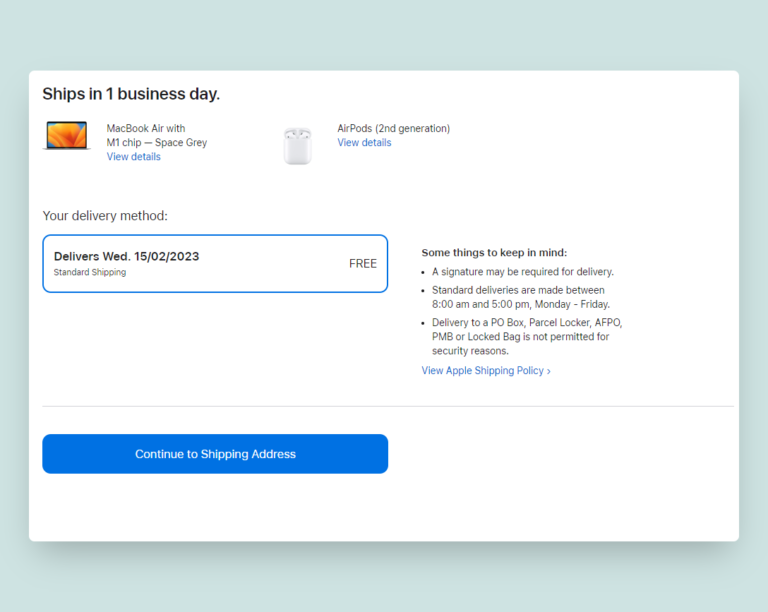Click the 'AirPods (2nd generation)' product name
Image resolution: width=768 pixels, height=612 pixels.
pos(394,128)
